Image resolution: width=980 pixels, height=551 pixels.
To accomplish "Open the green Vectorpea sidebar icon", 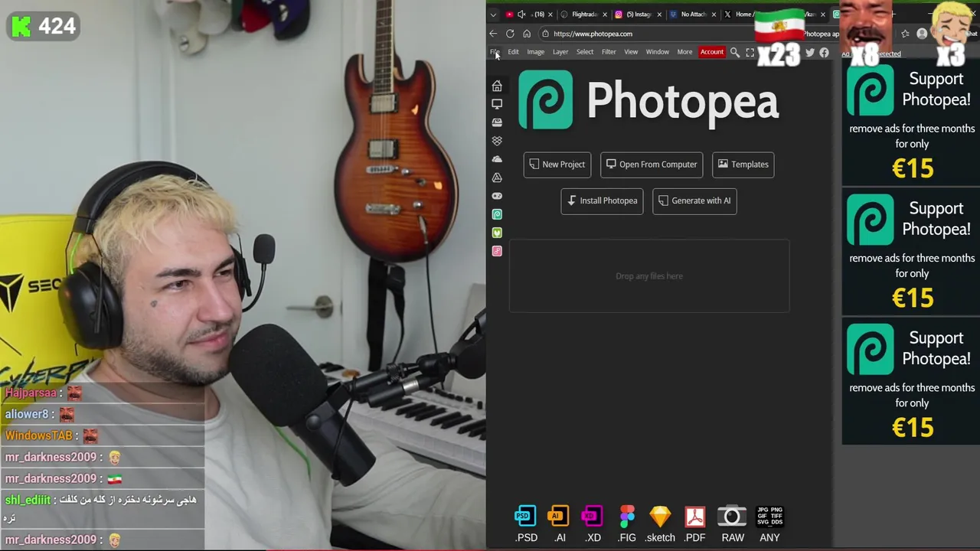I will click(x=497, y=233).
